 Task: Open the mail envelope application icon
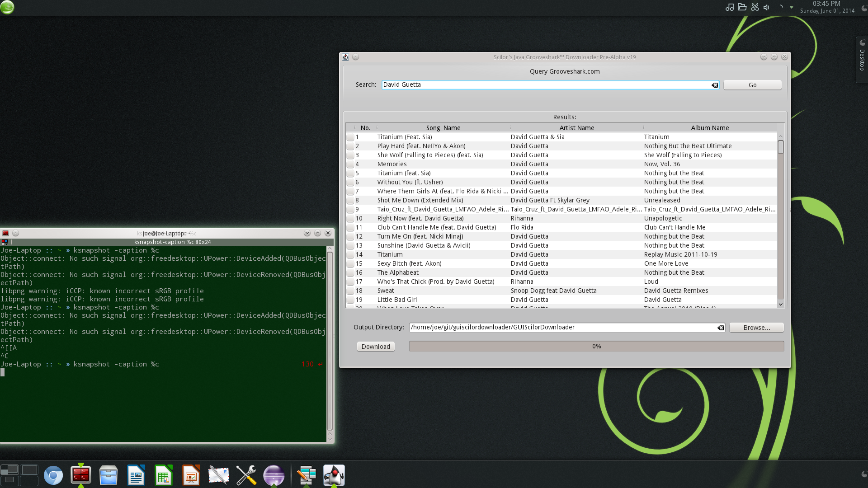click(x=219, y=475)
